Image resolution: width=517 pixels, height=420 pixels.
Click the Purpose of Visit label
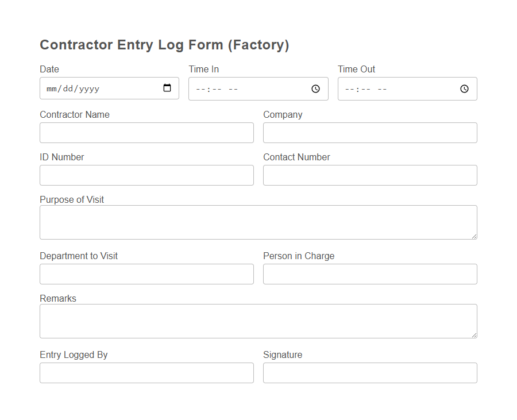71,199
